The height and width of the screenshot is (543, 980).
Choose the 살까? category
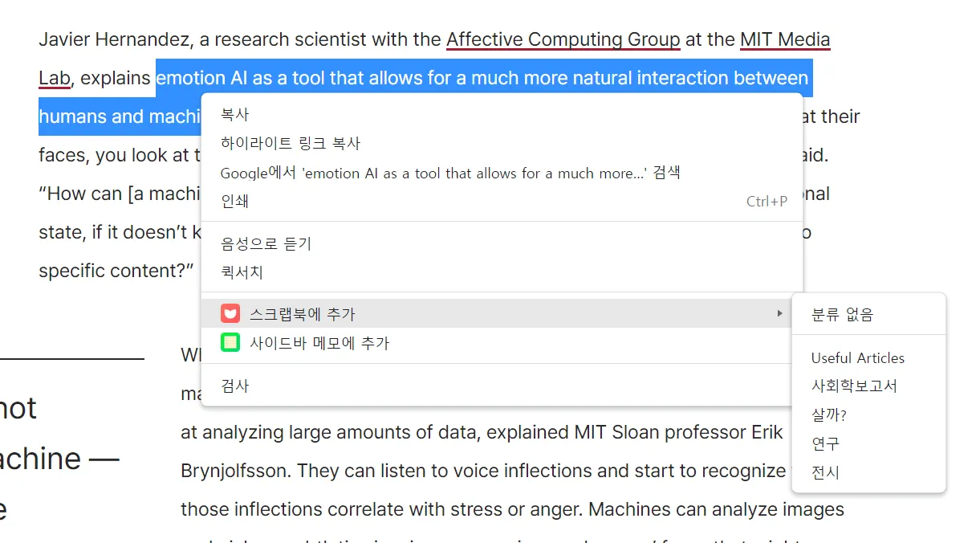click(x=829, y=414)
